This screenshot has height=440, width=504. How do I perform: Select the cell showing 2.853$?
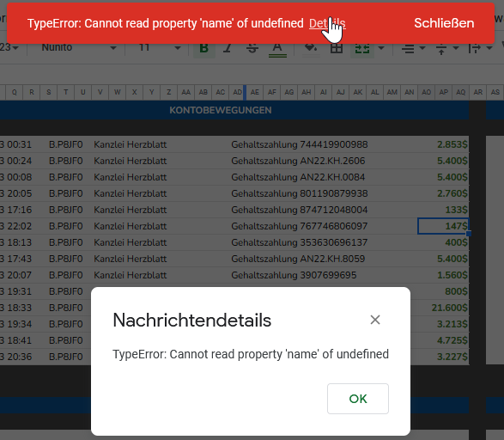coord(443,144)
